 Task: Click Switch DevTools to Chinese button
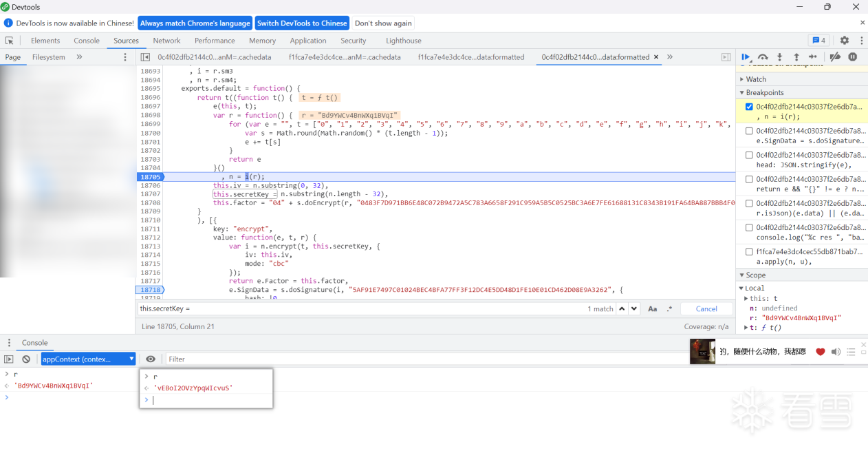302,23
